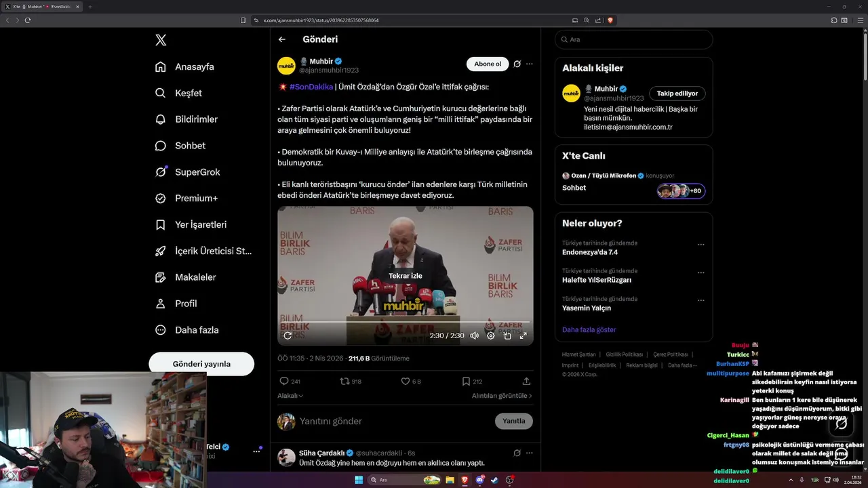Open Daha fazla menu in sidebar

click(x=187, y=330)
